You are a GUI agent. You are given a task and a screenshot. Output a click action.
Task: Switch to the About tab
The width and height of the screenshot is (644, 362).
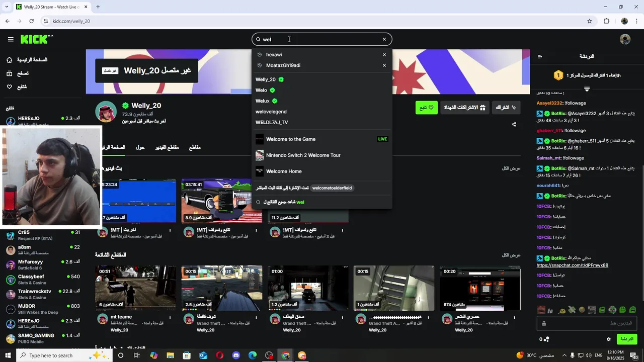[140, 147]
